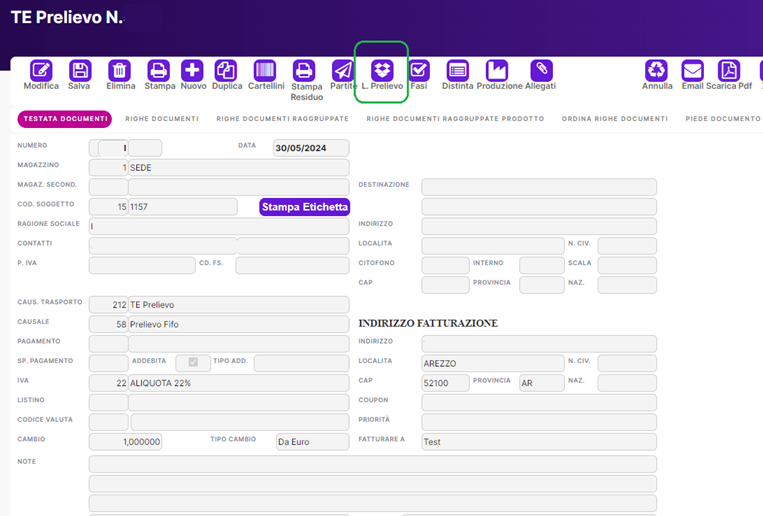763x516 pixels.
Task: Open L. Prelievo picking list icon
Action: pyautogui.click(x=382, y=71)
